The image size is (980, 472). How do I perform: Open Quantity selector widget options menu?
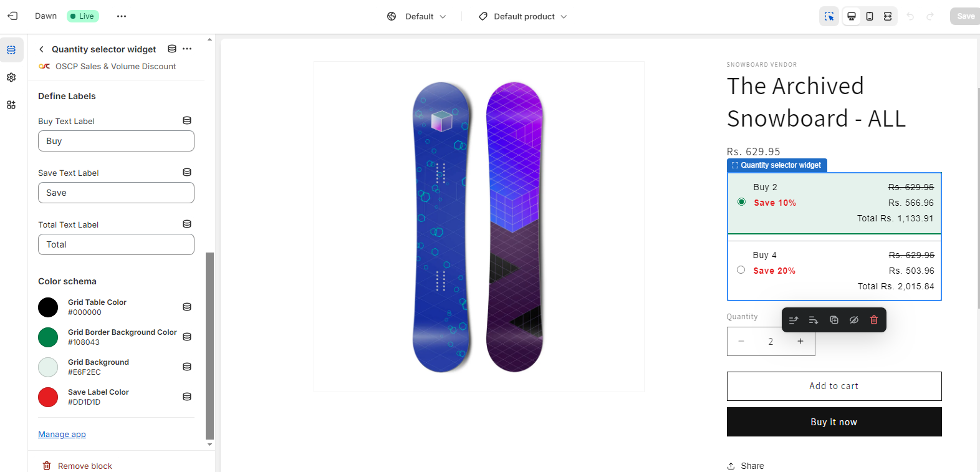click(187, 49)
